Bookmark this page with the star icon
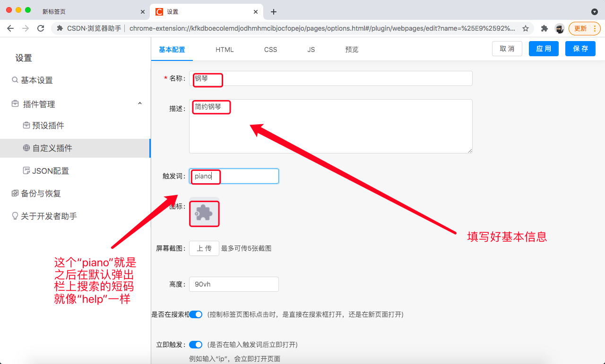This screenshot has width=605, height=364. coord(526,28)
